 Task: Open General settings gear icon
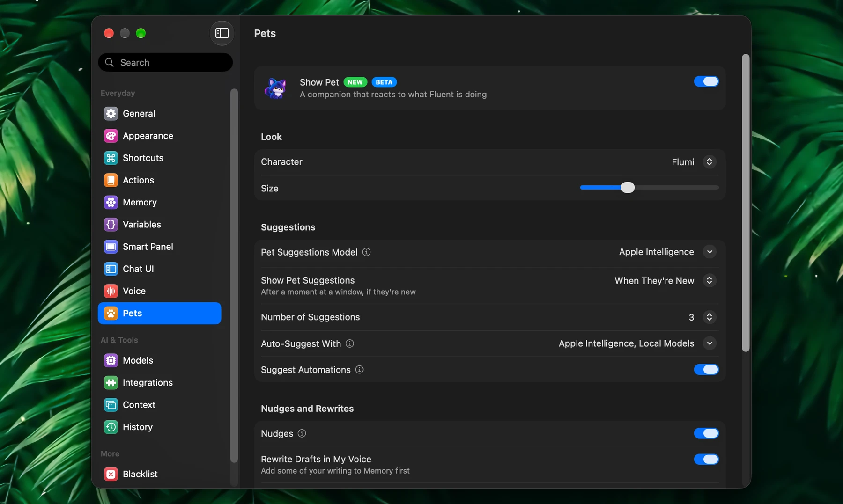coord(111,114)
